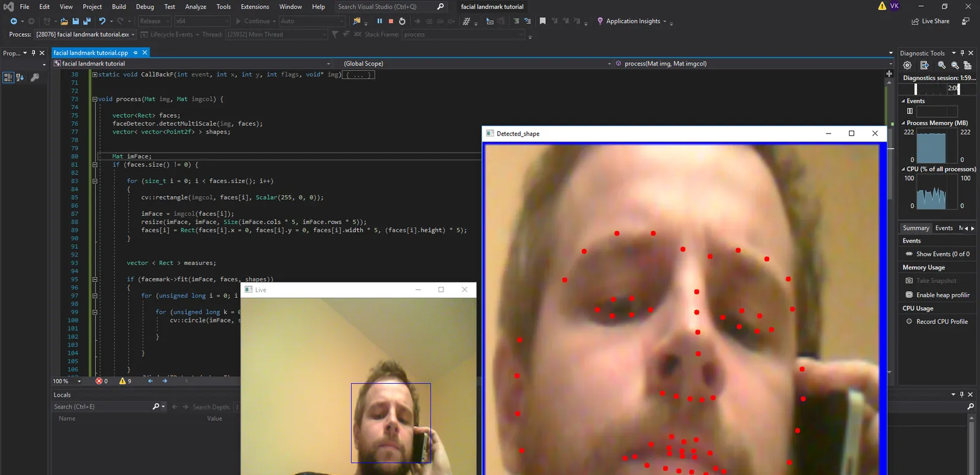This screenshot has height=475, width=980.
Task: Open the 100 % zoom dropdown
Action: point(79,381)
